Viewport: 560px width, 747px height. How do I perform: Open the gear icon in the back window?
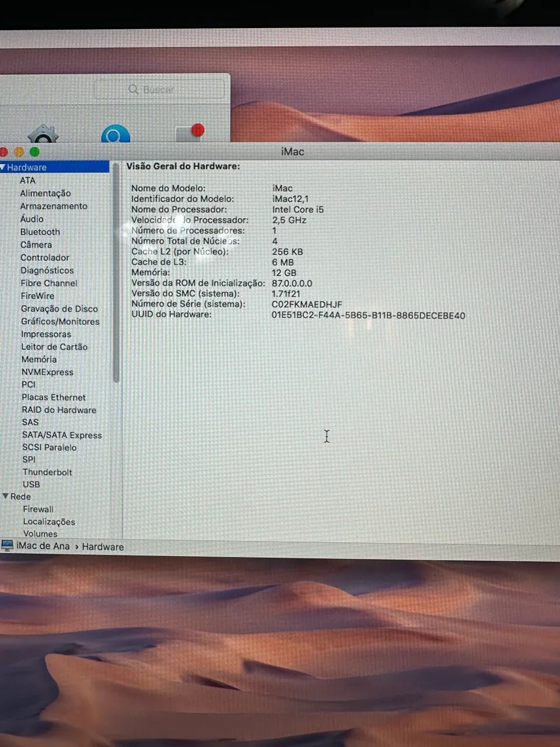[x=43, y=134]
